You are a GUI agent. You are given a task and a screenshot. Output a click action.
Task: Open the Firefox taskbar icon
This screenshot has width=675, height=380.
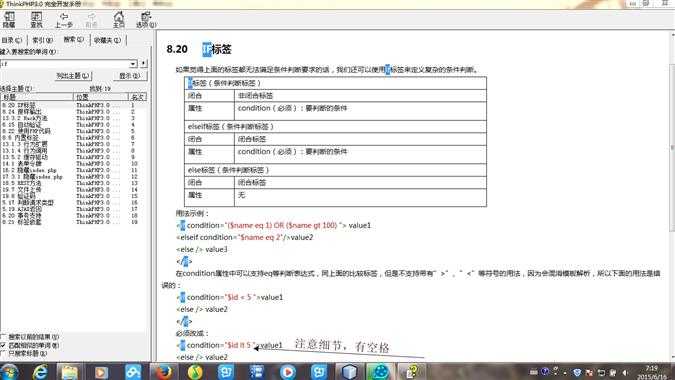tap(164, 372)
